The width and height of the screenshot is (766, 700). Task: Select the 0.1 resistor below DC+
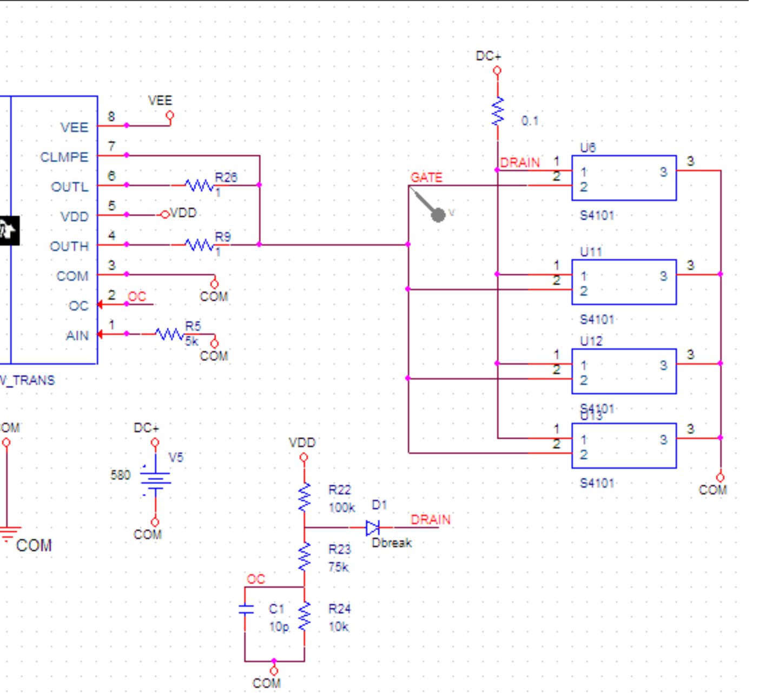click(498, 111)
